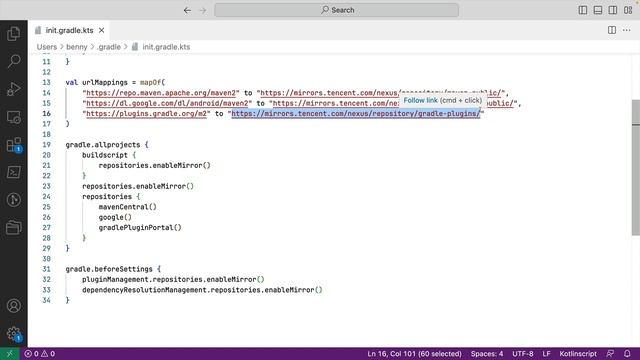Click the dl.google.com android maven2 link
Image resolution: width=640 pixels, height=360 pixels.
pyautogui.click(x=167, y=103)
